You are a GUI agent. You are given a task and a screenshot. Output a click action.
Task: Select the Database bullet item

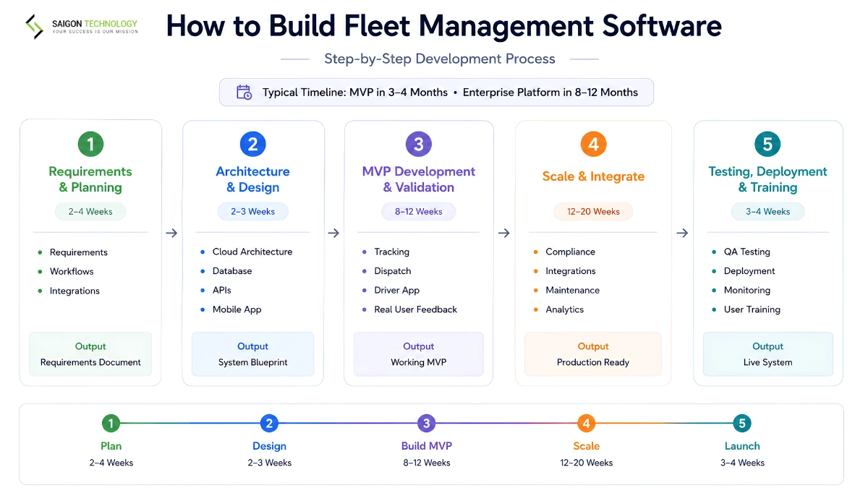pyautogui.click(x=226, y=271)
